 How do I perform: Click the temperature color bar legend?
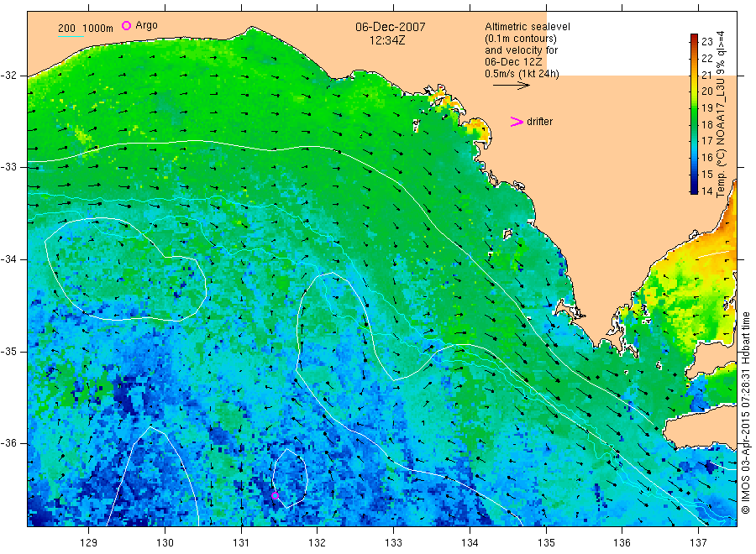pyautogui.click(x=694, y=113)
